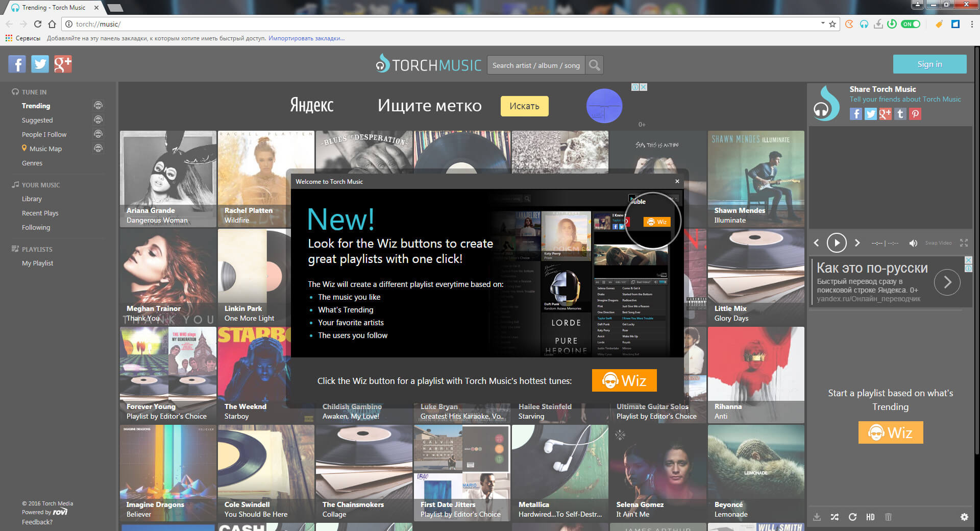Open the browser three-dot menu

[972, 24]
